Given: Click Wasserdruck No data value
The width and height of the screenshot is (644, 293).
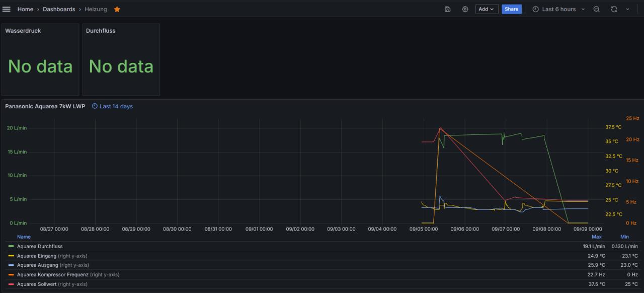Looking at the screenshot, I should tap(40, 66).
